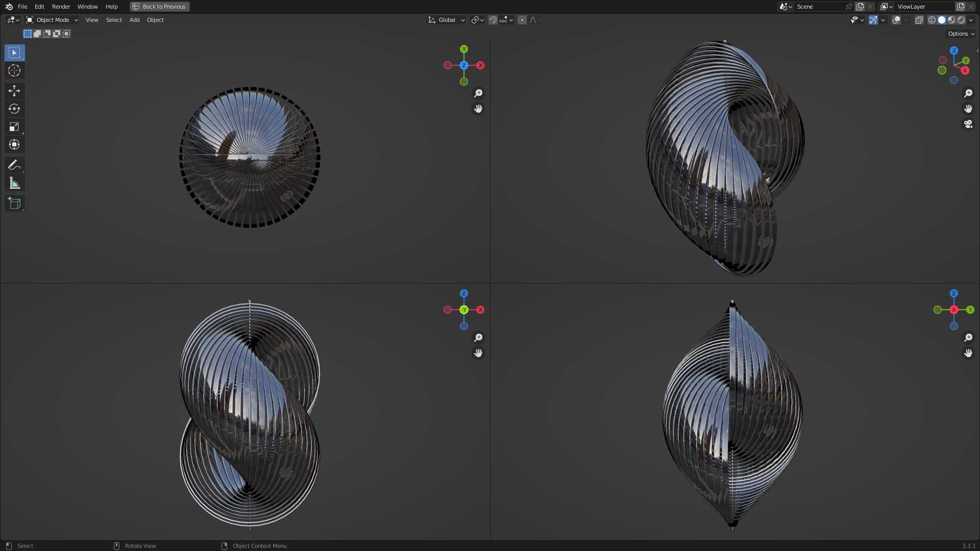Select the Select Box tool

coord(14,53)
